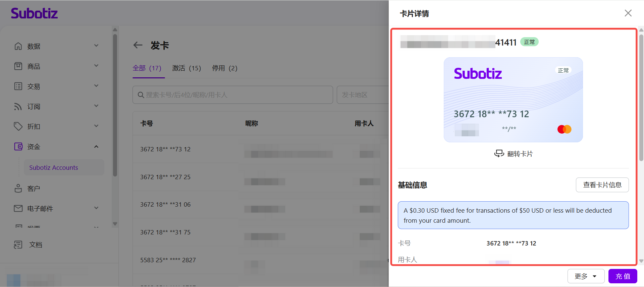
Task: Open the 客户 person icon in sidebar
Action: [18, 188]
